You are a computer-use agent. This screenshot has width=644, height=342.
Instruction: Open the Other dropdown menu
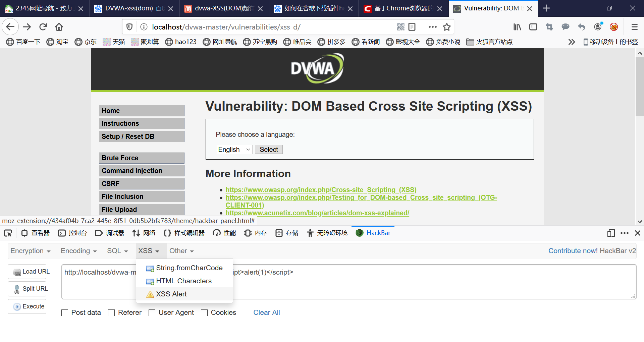[181, 251]
